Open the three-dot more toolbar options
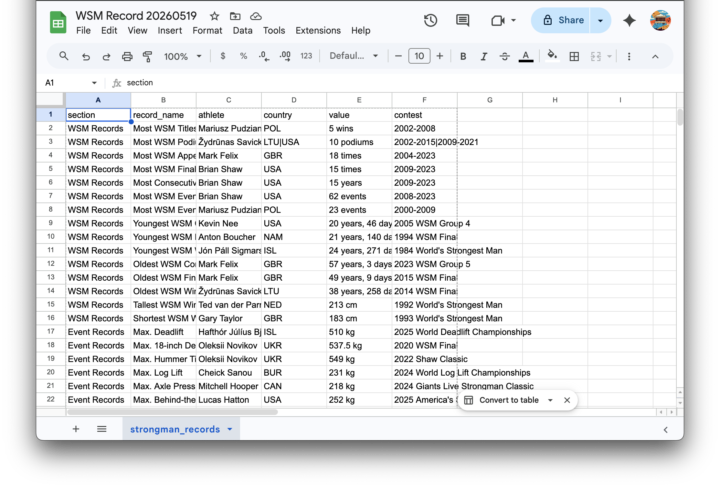Screen dimensions: 720x488 [x=629, y=56]
